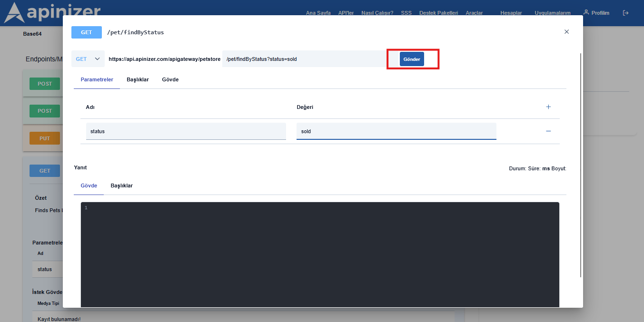The height and width of the screenshot is (322, 644).
Task: Remove the status parameter with minus icon
Action: (x=548, y=131)
